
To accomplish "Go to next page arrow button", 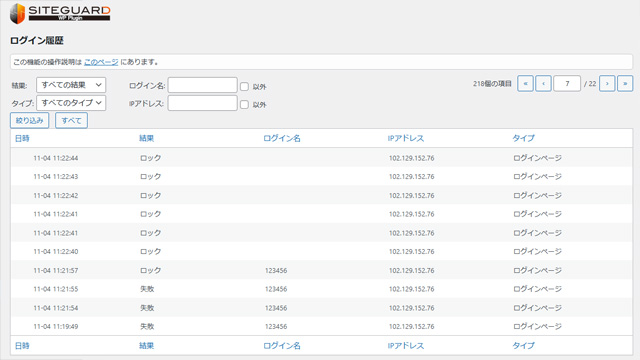I will click(607, 84).
